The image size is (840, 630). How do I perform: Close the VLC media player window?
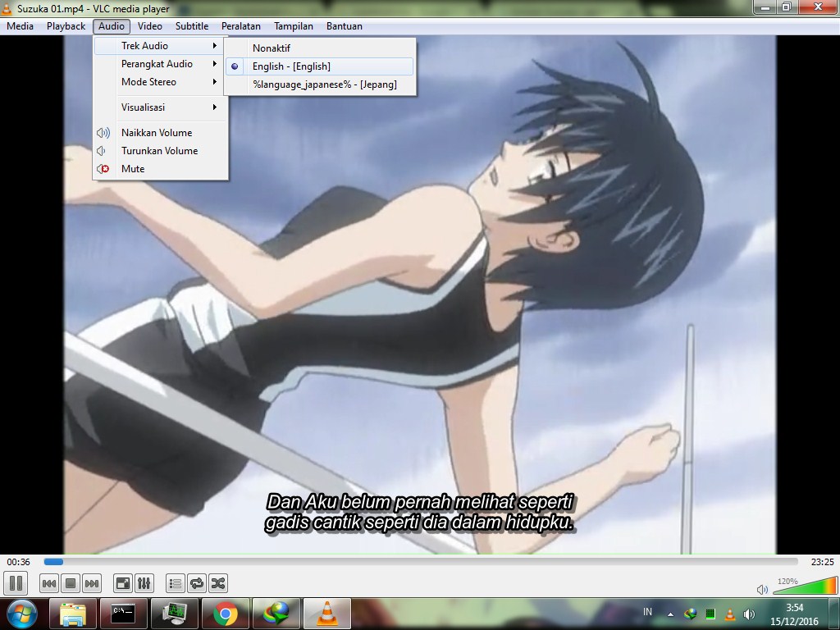coord(818,7)
